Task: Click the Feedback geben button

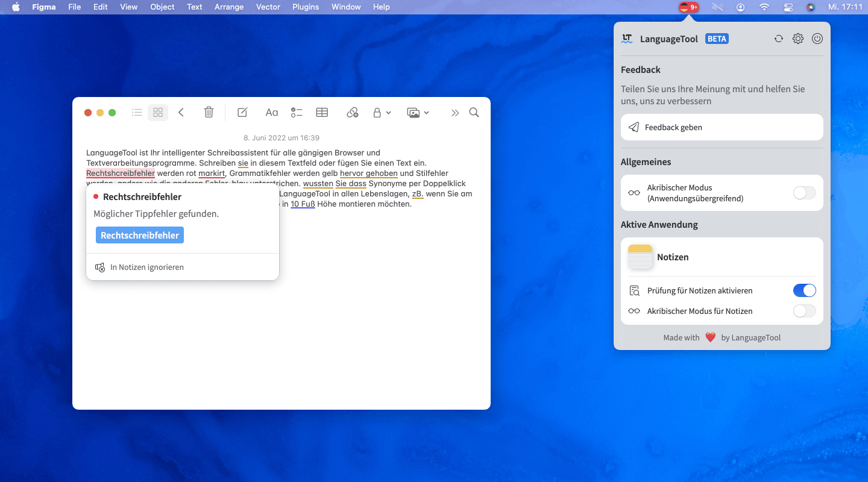Action: click(722, 127)
